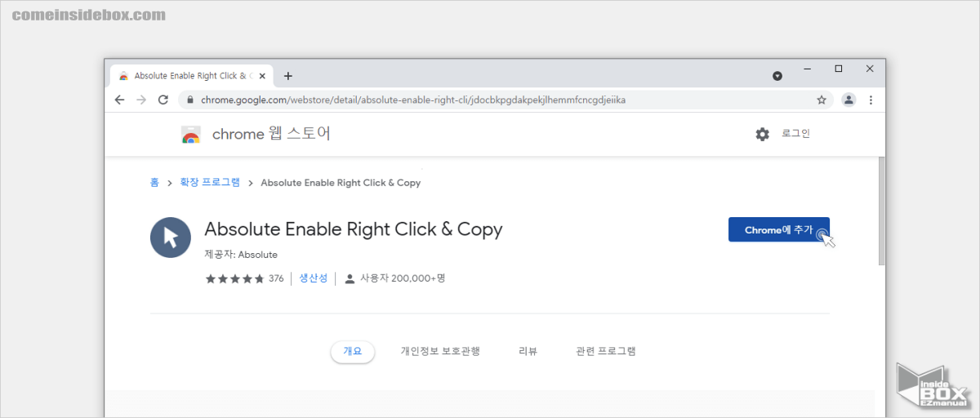Select the Absolute Enable Right Click browser tab
This screenshot has height=418, width=980.
(192, 76)
